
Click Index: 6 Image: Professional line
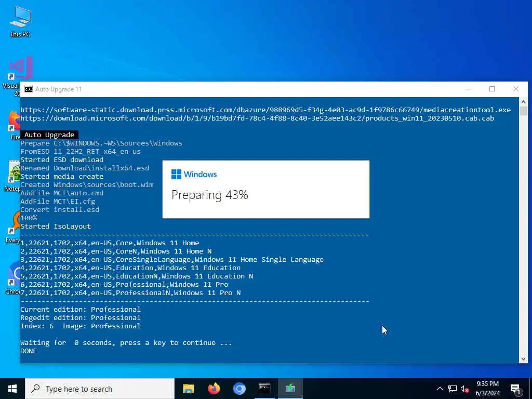click(x=81, y=326)
